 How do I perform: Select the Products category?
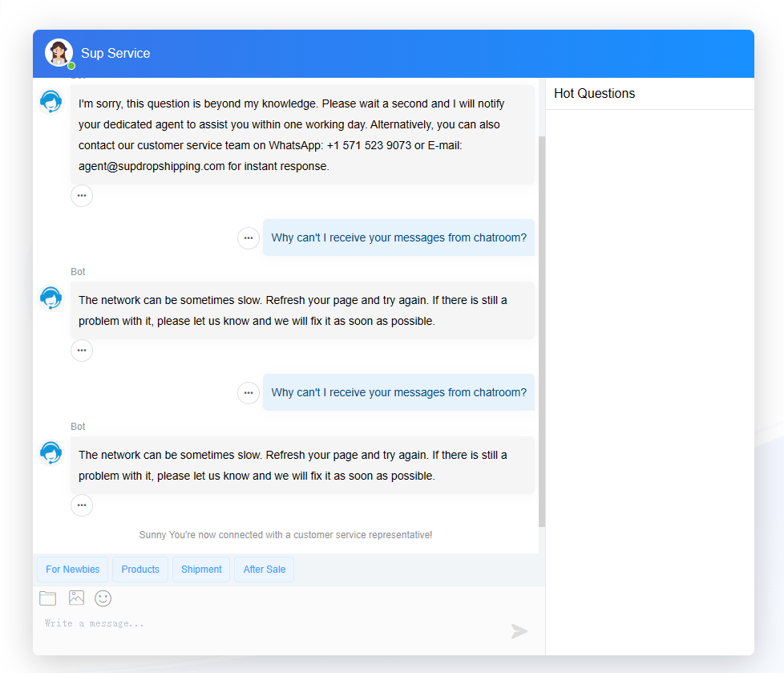[x=140, y=570]
